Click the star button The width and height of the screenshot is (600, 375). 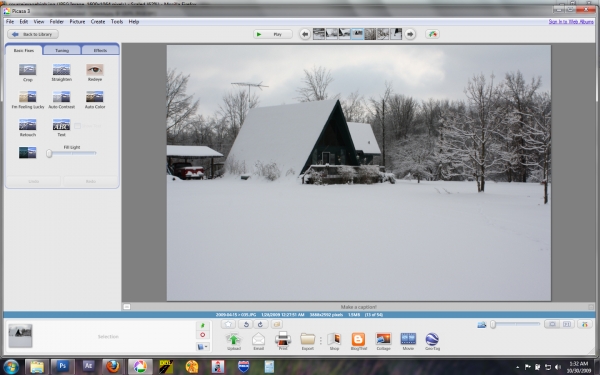point(228,324)
